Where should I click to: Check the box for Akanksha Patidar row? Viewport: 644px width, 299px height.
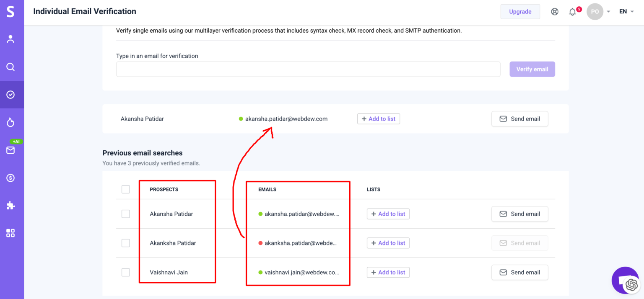126,243
